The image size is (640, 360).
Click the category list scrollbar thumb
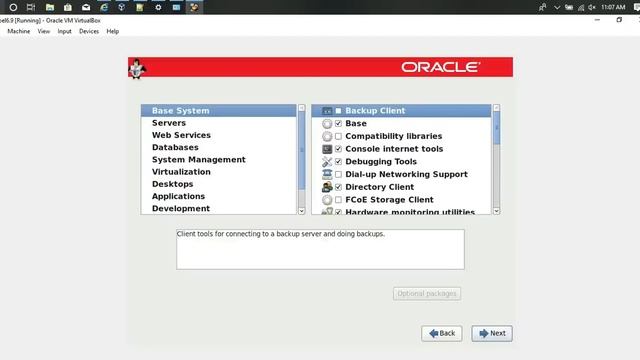302,150
